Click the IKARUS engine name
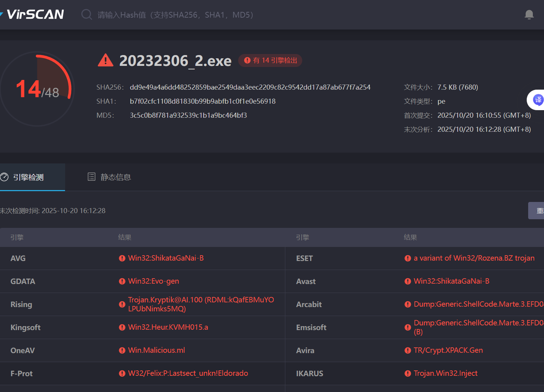This screenshot has height=392, width=544. click(x=309, y=374)
